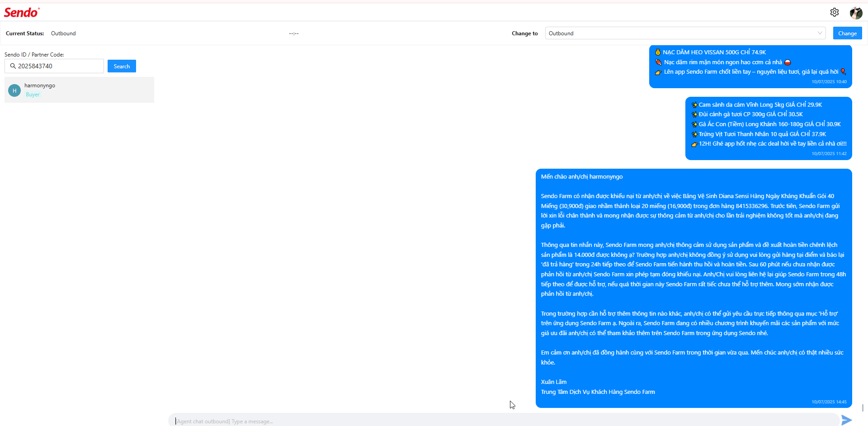Click the magnifier icon in search box

tap(13, 66)
